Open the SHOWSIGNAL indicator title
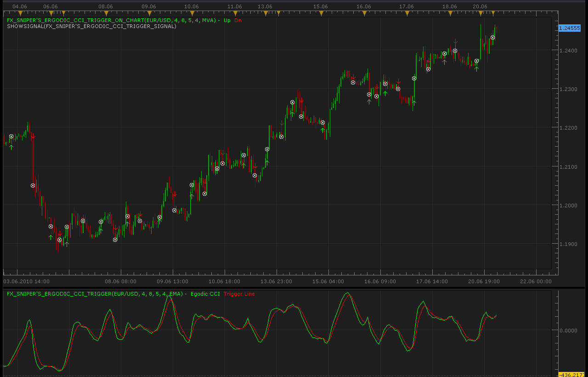588x377 pixels. pos(92,26)
